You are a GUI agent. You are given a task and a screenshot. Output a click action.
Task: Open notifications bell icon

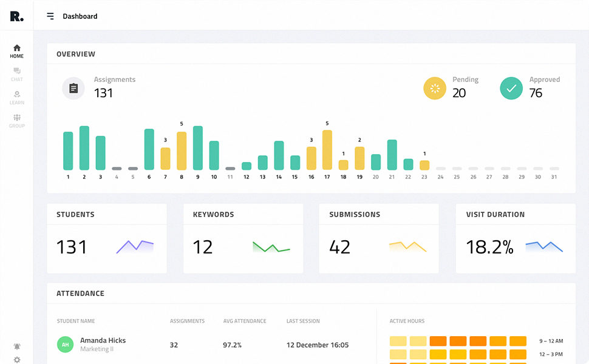point(17,346)
